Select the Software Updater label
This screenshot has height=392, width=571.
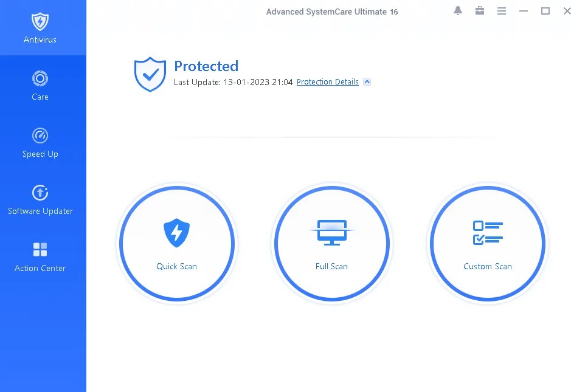pyautogui.click(x=40, y=211)
